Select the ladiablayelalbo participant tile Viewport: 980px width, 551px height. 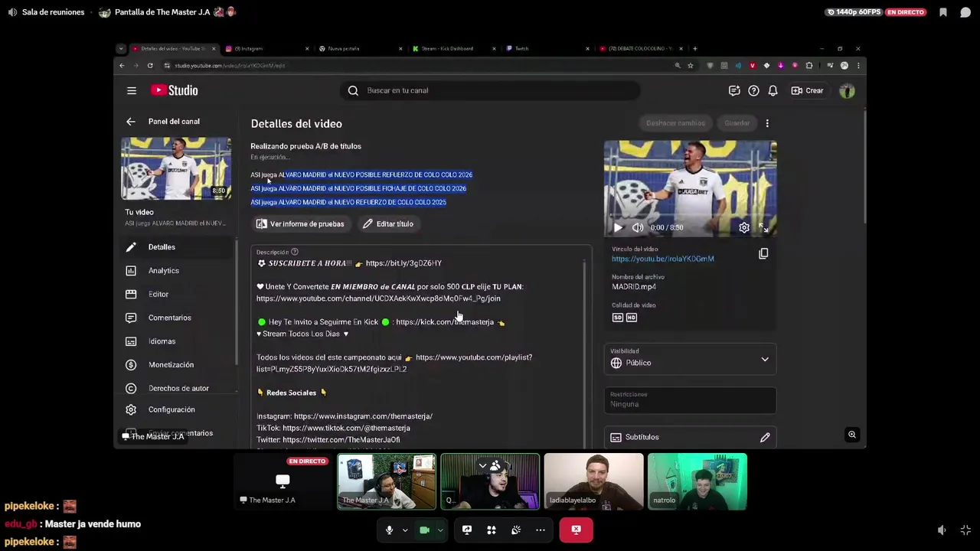click(x=593, y=481)
